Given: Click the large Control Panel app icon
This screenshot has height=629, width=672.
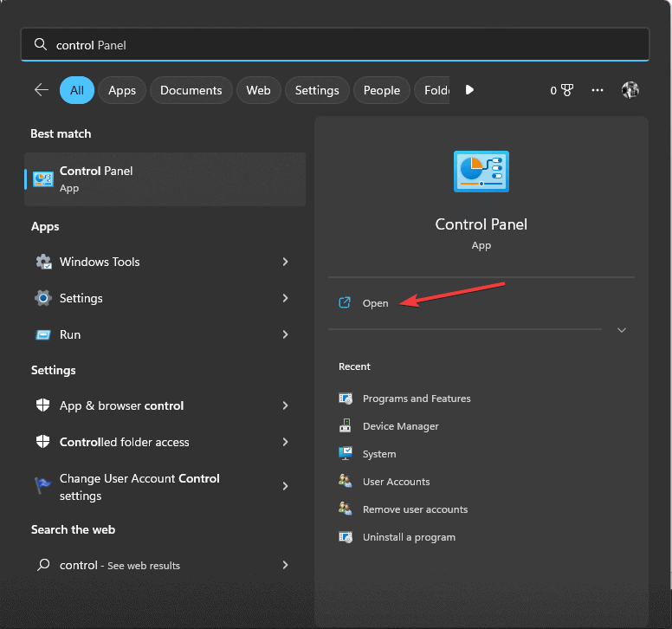Looking at the screenshot, I should [481, 171].
